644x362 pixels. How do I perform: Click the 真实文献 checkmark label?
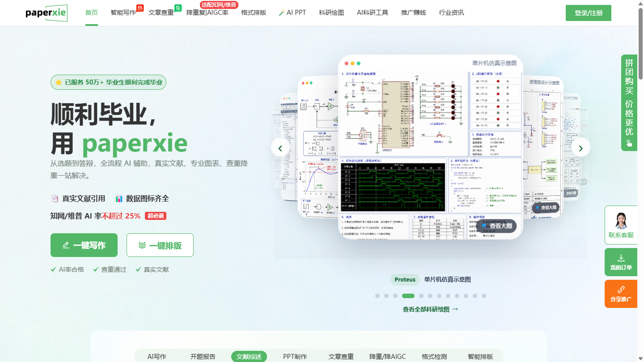[x=152, y=269]
